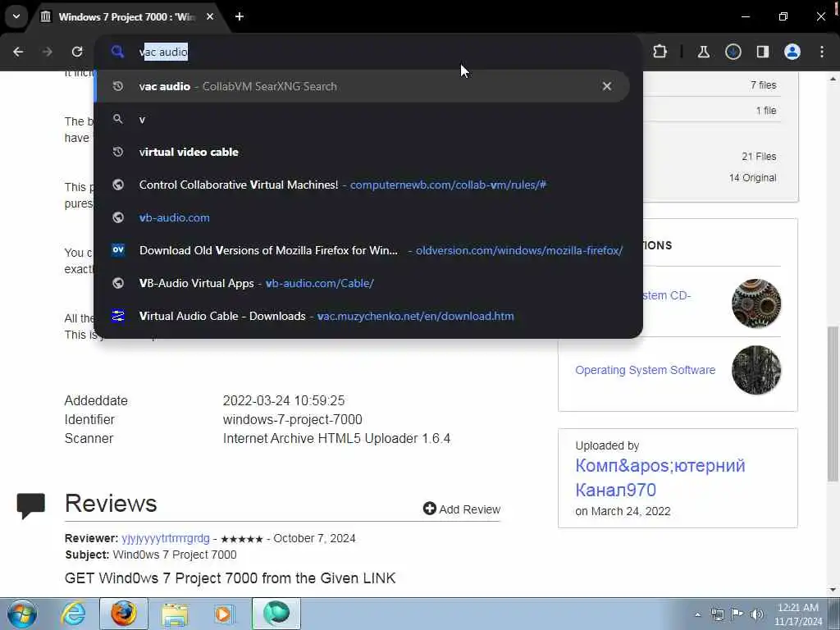Open the Operating System Software collection link

click(645, 370)
